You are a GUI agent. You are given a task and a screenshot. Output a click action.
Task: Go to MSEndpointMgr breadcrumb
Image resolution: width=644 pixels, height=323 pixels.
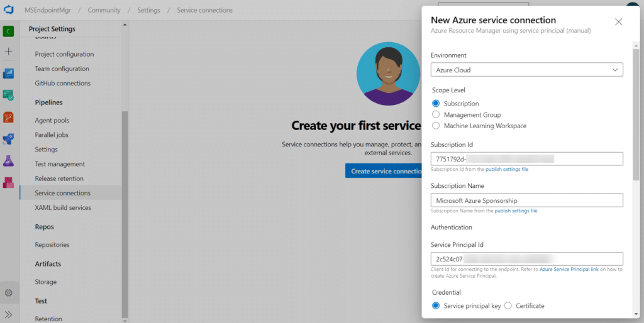tap(48, 10)
